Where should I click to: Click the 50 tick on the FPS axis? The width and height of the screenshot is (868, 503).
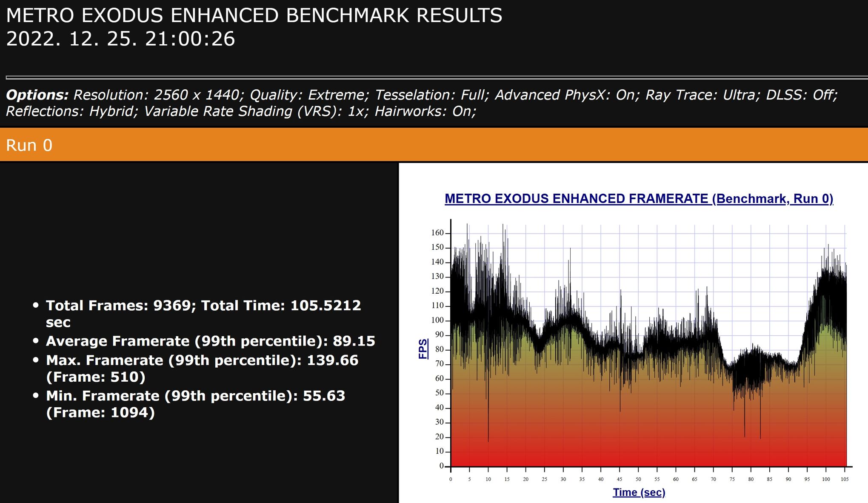[440, 393]
